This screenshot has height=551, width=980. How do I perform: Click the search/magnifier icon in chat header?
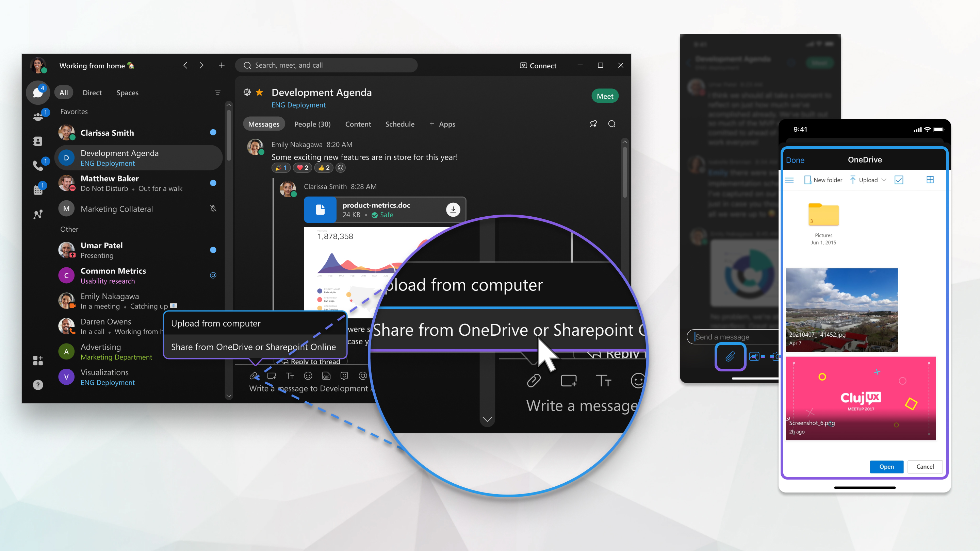click(x=612, y=124)
